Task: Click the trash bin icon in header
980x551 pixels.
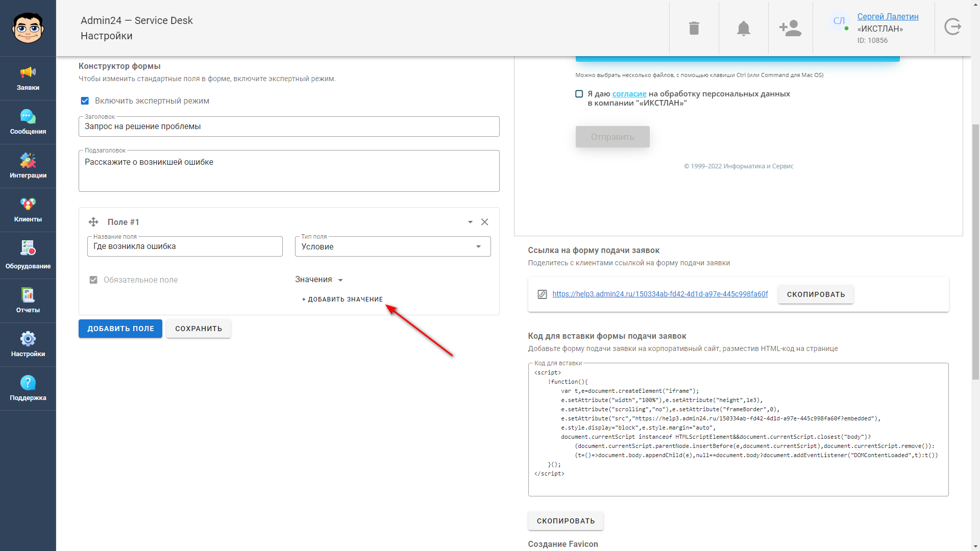Action: pos(694,28)
